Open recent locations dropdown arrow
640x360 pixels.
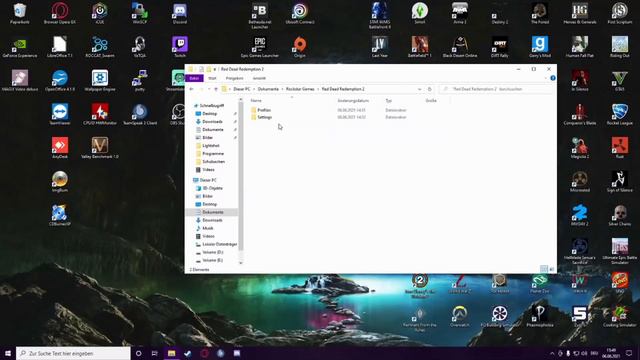[209, 89]
